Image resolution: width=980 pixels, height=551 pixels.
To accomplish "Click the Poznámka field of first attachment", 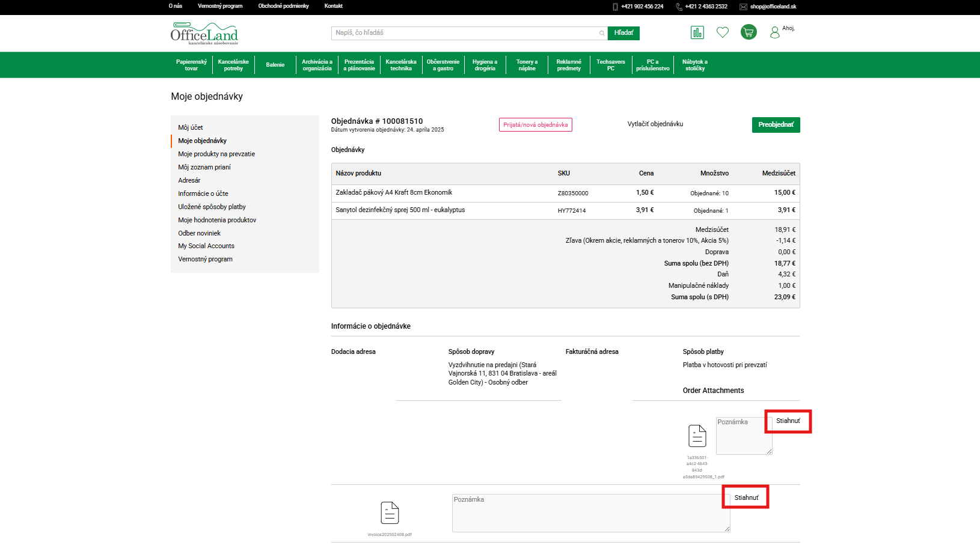I will pyautogui.click(x=744, y=436).
